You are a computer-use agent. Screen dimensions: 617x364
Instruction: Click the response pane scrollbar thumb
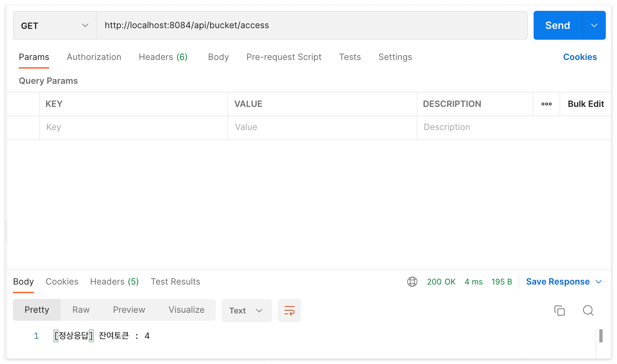[601, 336]
